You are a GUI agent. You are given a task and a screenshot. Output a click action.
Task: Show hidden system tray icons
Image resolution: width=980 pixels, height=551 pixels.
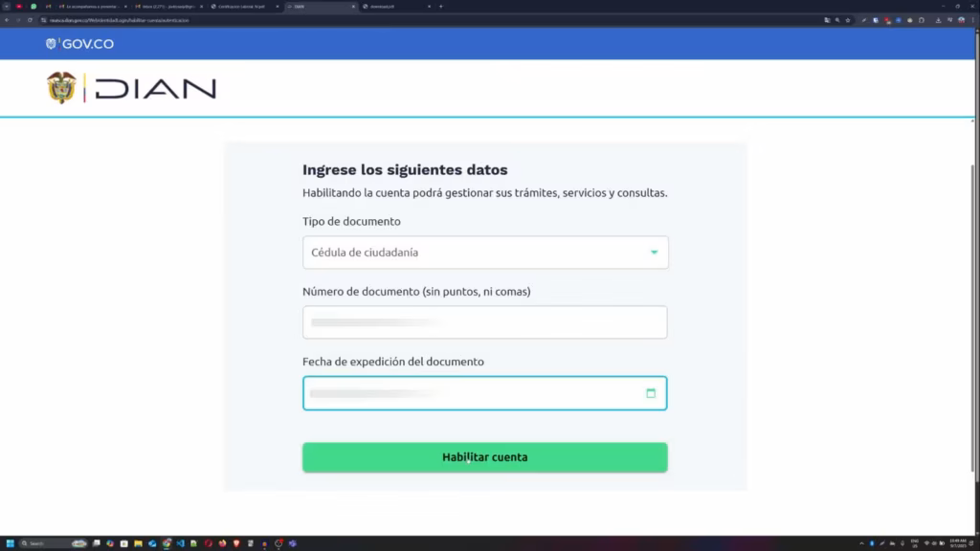click(861, 543)
